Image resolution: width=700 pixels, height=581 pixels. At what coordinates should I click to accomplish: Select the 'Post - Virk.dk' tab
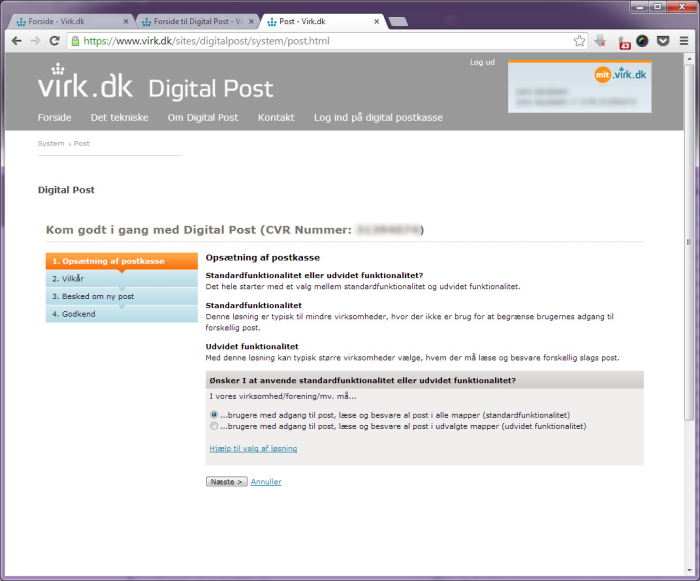(x=322, y=21)
